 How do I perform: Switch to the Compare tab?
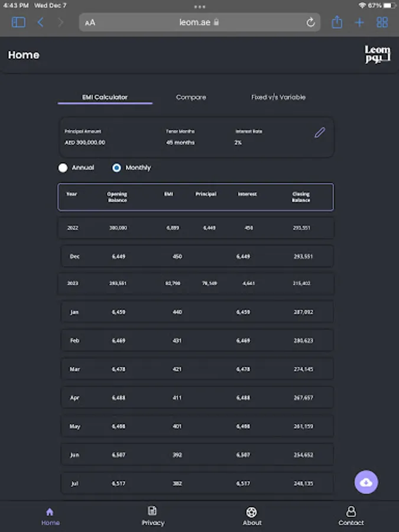coord(191,97)
